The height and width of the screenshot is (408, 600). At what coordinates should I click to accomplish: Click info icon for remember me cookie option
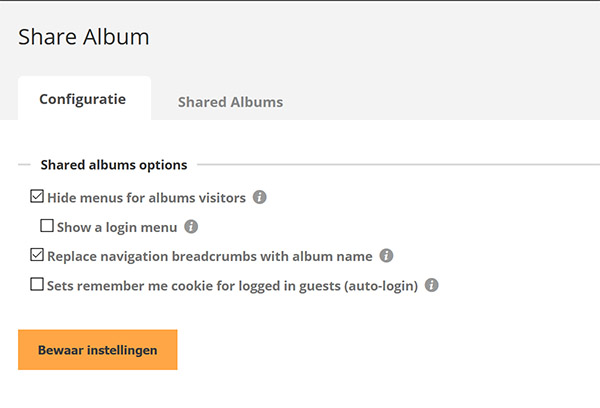coord(432,285)
